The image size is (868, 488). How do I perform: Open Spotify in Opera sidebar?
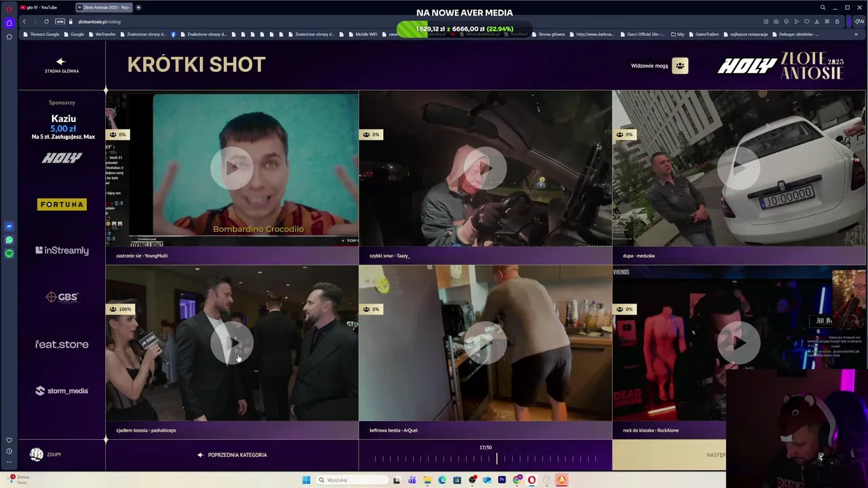tap(9, 253)
